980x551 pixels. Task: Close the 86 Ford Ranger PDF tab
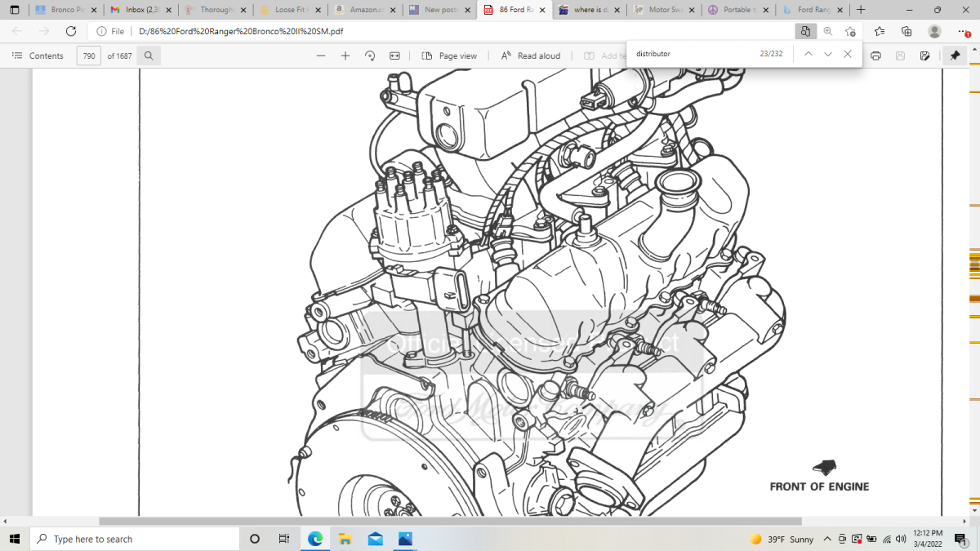tap(542, 10)
